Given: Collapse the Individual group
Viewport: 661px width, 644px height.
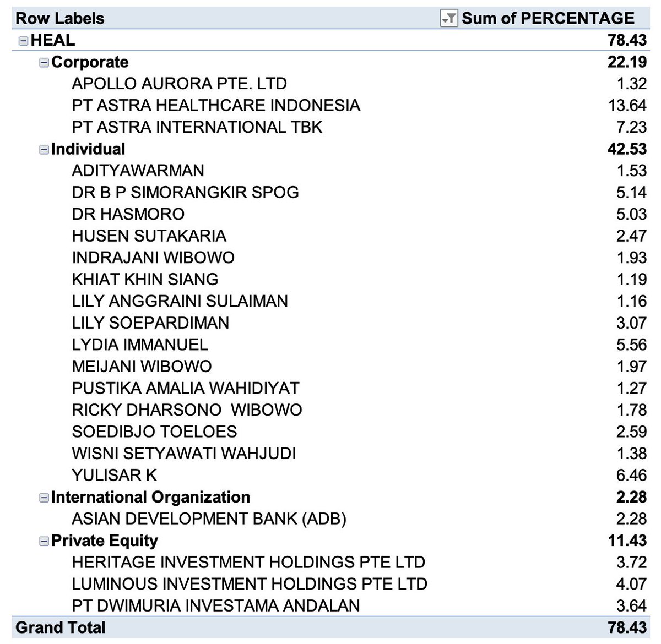Looking at the screenshot, I should tap(44, 150).
